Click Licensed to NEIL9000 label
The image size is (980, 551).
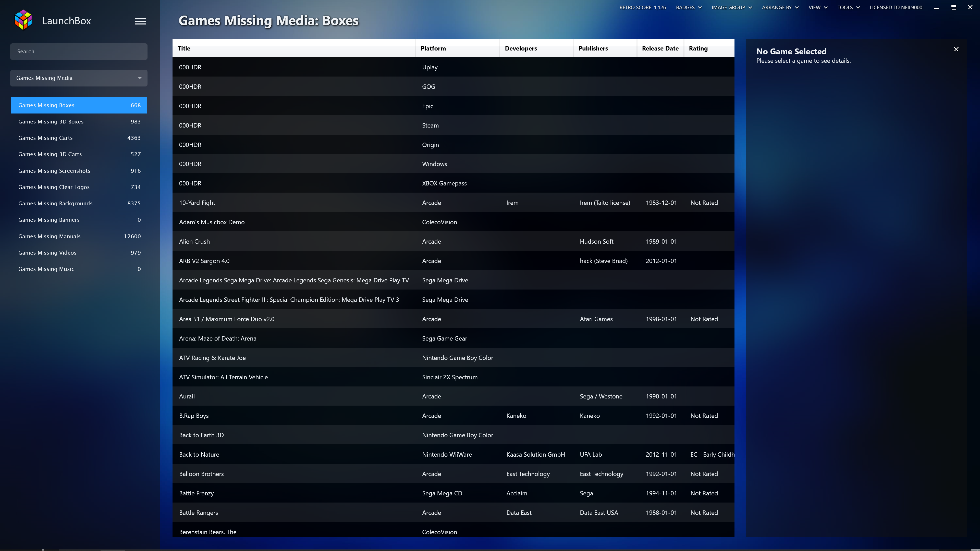(896, 7)
